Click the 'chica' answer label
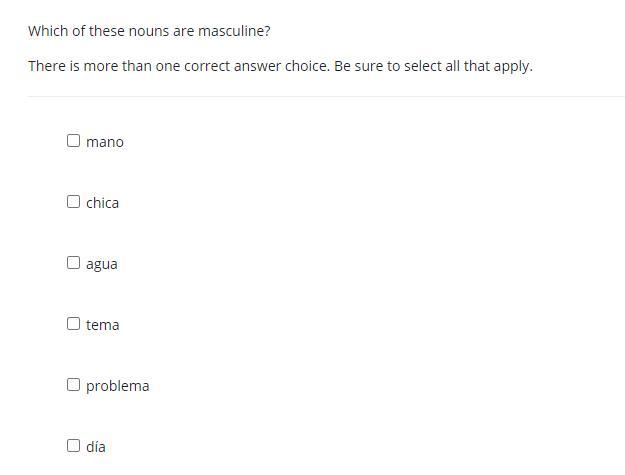This screenshot has height=475, width=625. click(102, 203)
